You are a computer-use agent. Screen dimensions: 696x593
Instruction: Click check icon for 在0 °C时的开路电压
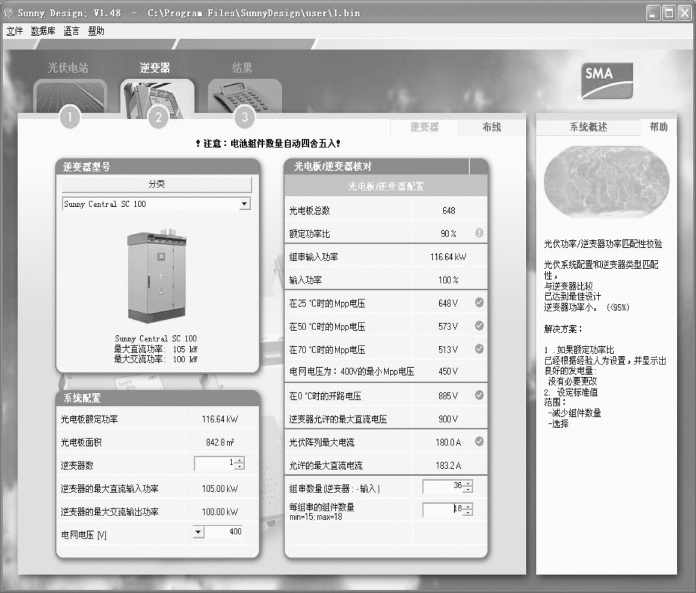point(479,395)
